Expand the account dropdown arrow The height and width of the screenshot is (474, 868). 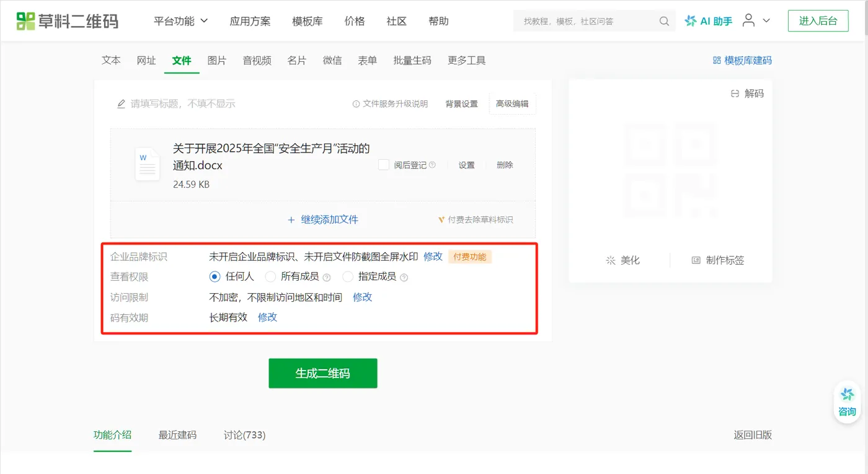pos(766,21)
